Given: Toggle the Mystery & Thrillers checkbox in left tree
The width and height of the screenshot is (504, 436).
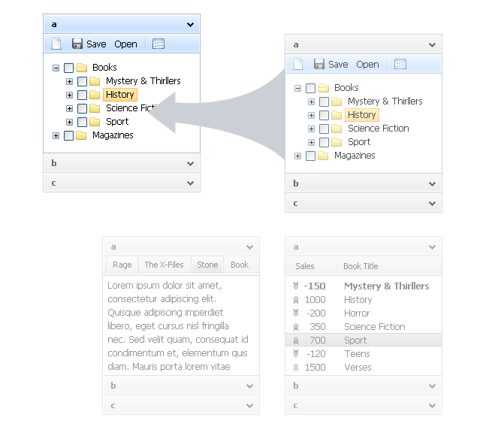Looking at the screenshot, I should tap(82, 81).
